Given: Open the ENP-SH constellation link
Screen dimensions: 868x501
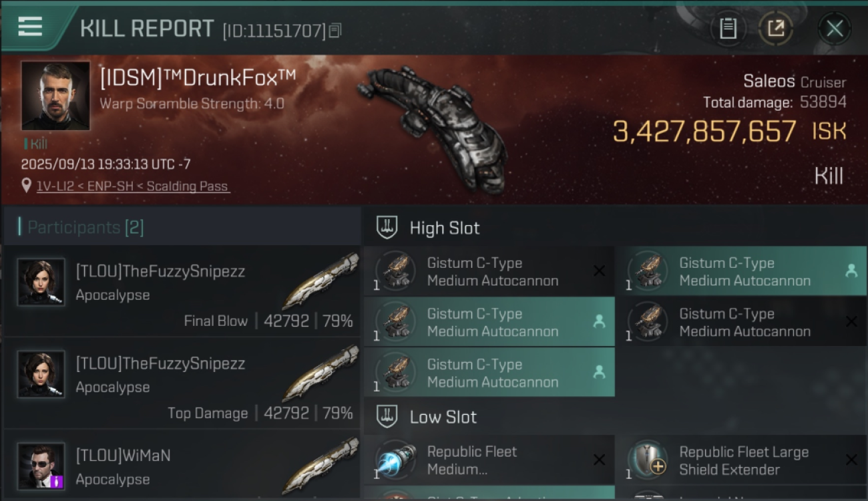Looking at the screenshot, I should [108, 186].
